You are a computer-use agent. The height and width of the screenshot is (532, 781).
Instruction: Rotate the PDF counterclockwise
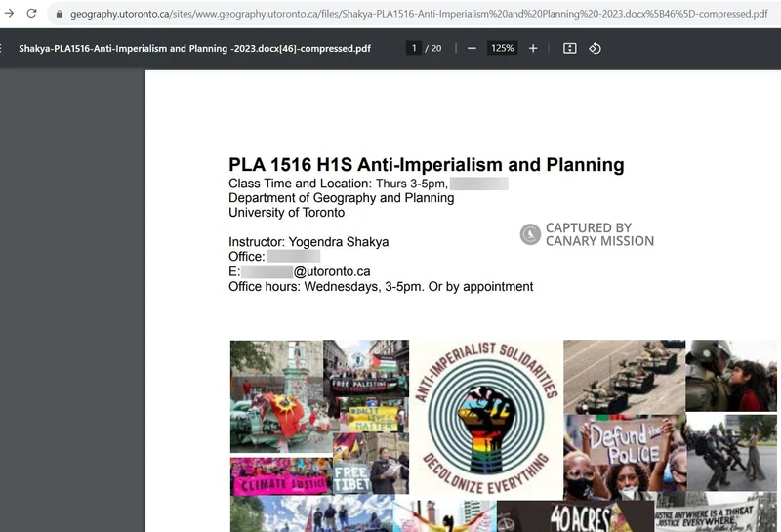pyautogui.click(x=595, y=48)
